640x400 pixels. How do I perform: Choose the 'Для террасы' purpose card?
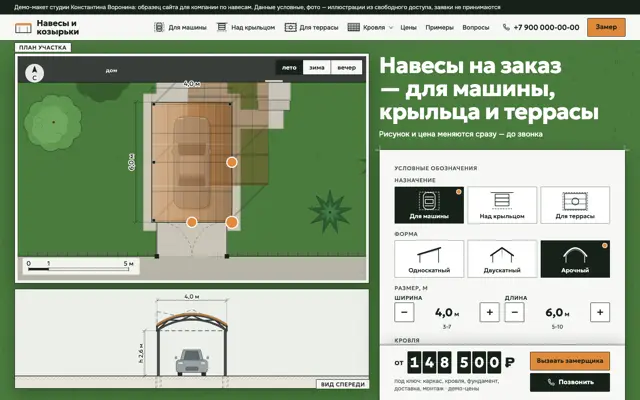pyautogui.click(x=575, y=205)
